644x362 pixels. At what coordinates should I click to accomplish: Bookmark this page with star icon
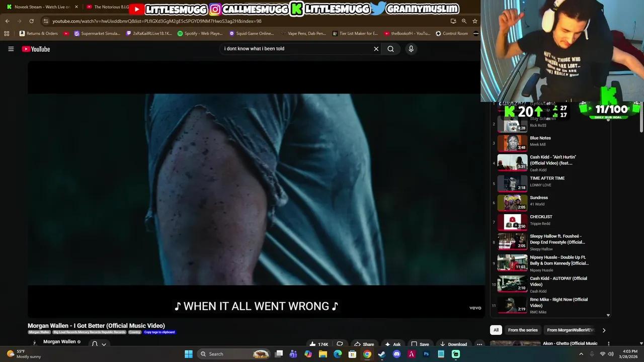(x=474, y=21)
